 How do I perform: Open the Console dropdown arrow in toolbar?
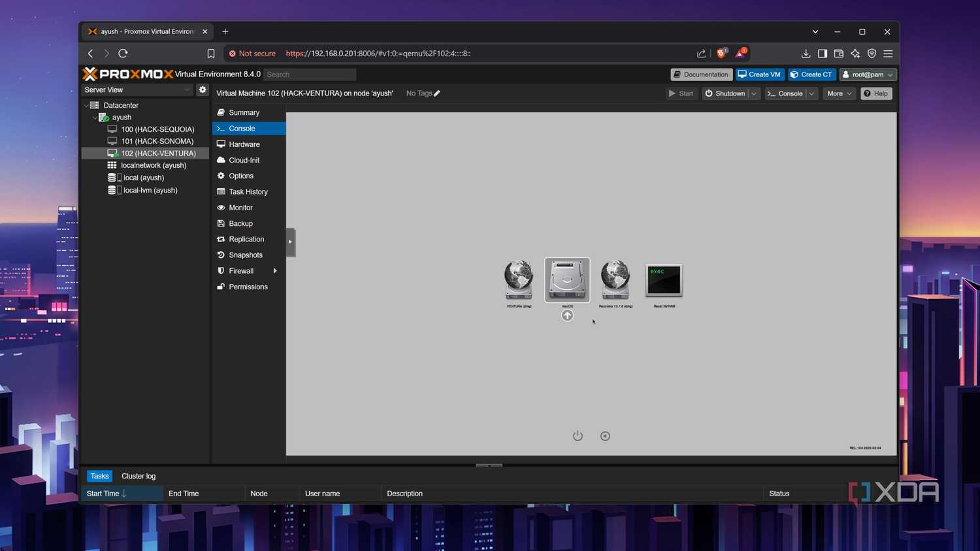pyautogui.click(x=811, y=93)
